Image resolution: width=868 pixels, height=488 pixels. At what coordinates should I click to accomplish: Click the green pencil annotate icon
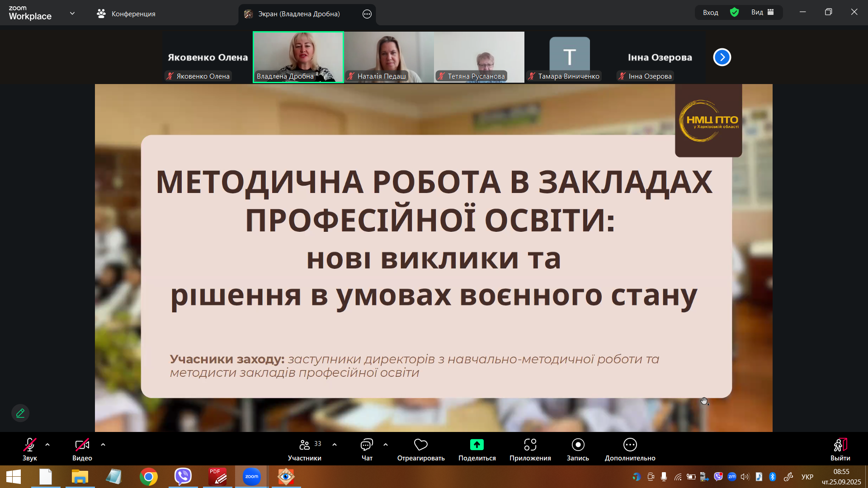20,413
